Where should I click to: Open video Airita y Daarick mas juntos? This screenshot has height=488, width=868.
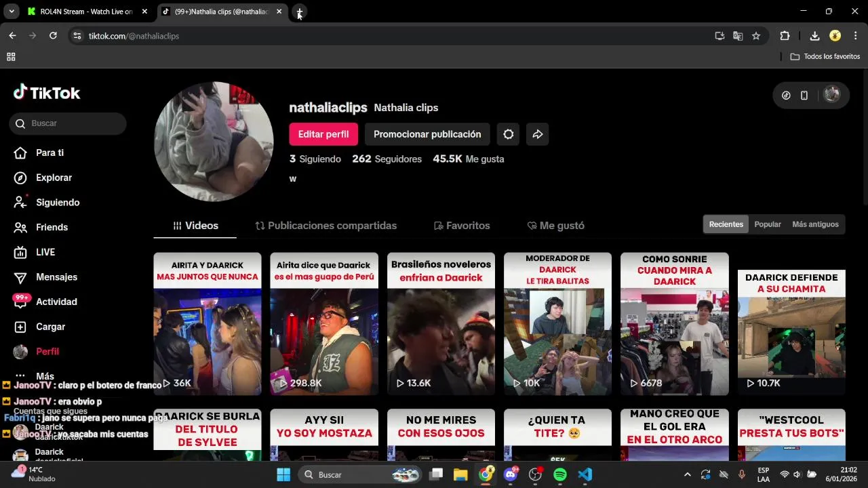tap(208, 324)
